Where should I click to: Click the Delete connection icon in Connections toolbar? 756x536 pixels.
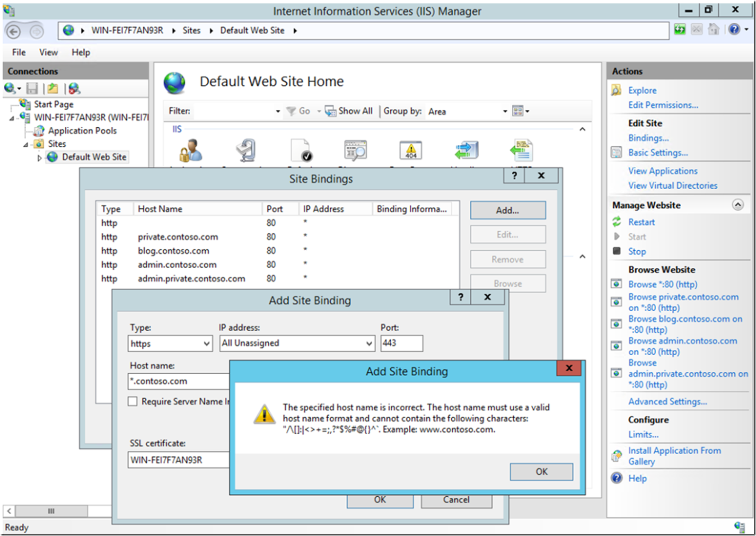[x=74, y=88]
